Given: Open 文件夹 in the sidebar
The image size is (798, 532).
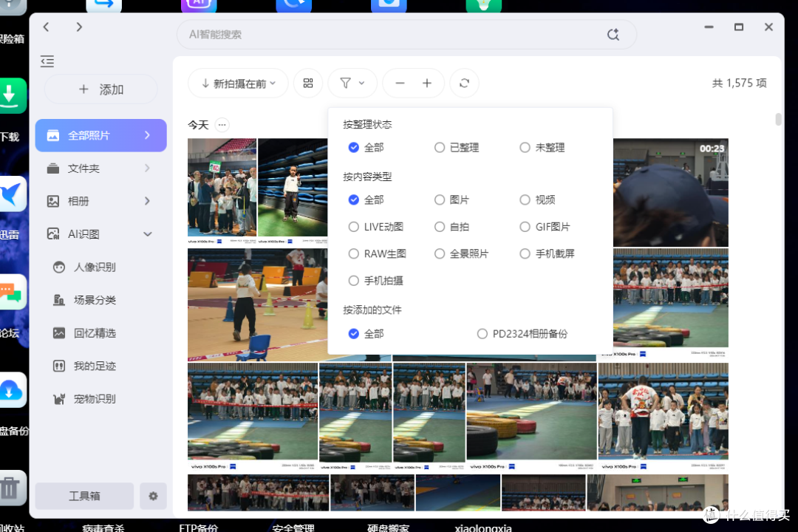Looking at the screenshot, I should (x=100, y=168).
